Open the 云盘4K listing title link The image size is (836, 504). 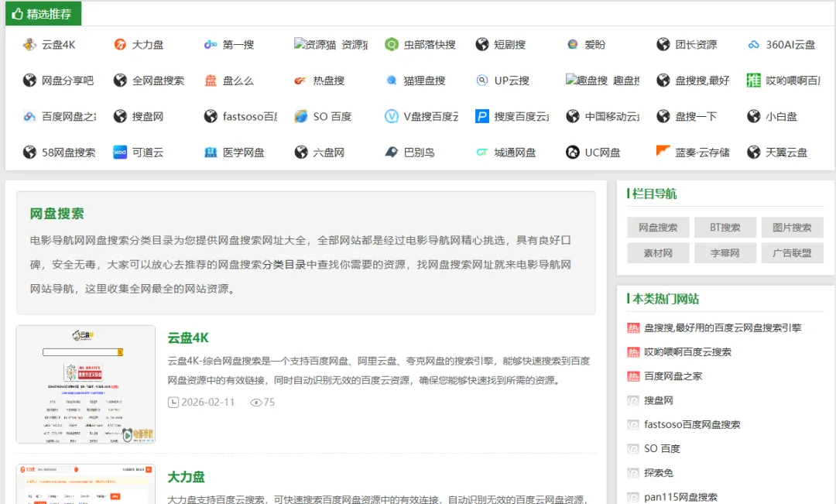(188, 338)
